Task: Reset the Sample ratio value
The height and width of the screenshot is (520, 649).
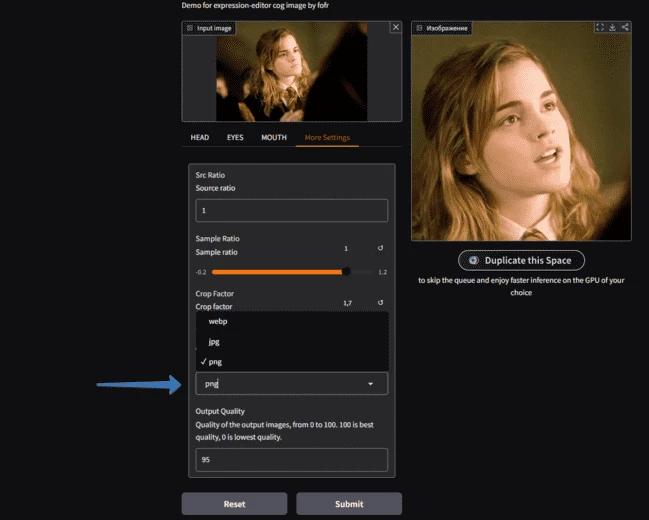Action: click(380, 248)
